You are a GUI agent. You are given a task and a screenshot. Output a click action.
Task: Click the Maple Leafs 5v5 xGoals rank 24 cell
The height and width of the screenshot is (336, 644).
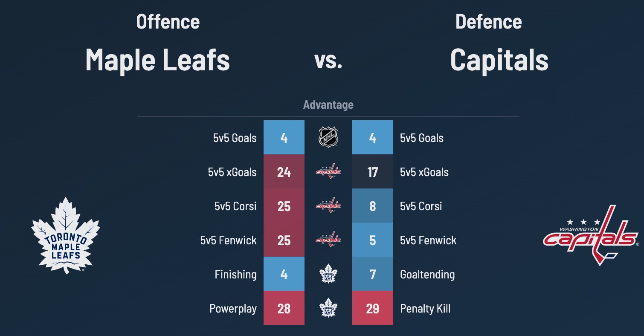[x=284, y=171]
